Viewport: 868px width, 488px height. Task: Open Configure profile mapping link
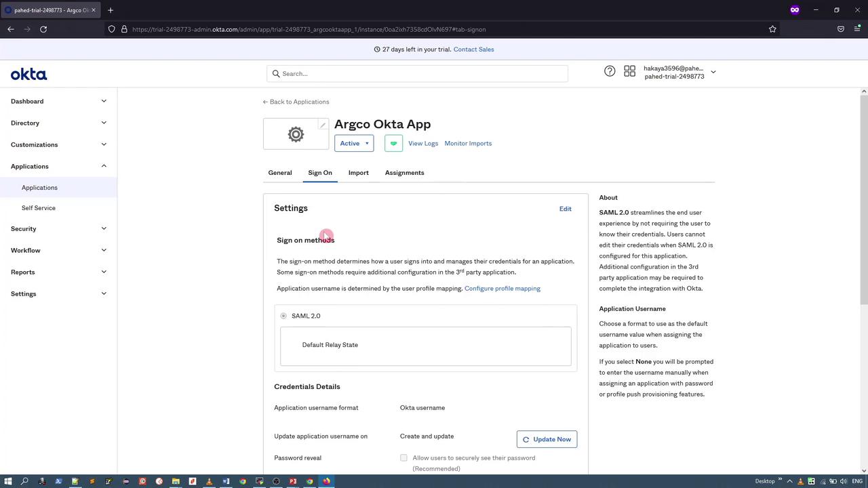pyautogui.click(x=502, y=289)
